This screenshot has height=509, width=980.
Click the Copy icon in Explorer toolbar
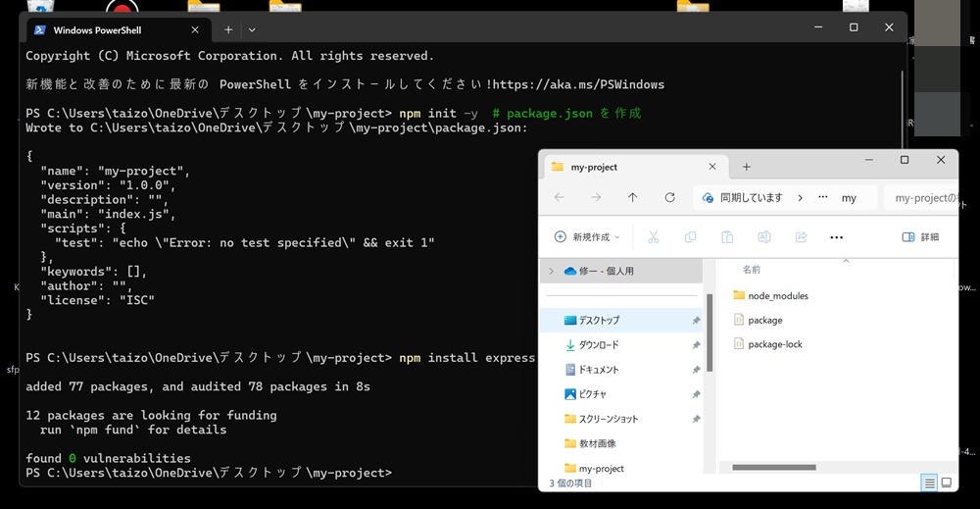point(690,237)
